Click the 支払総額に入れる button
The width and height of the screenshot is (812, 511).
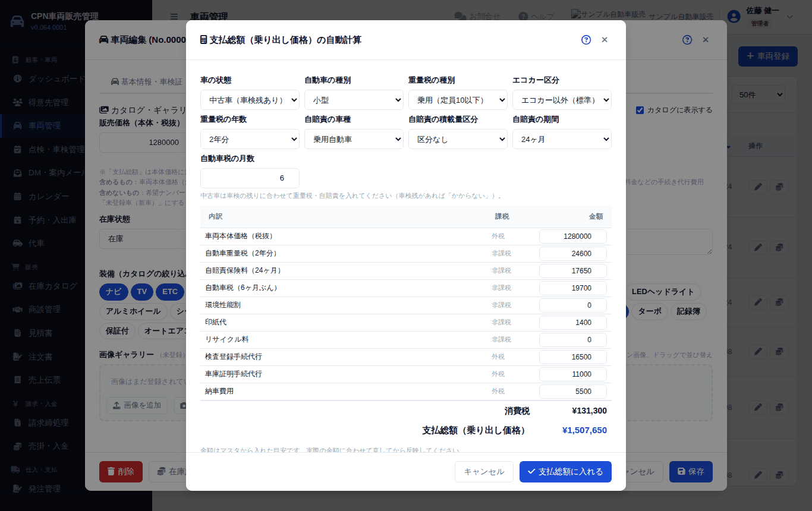[565, 472]
